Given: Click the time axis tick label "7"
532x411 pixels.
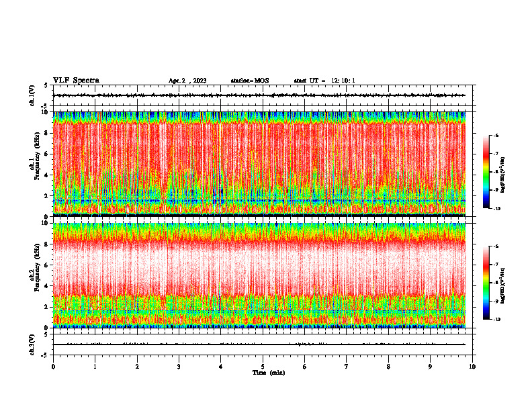Looking at the screenshot, I should [347, 367].
